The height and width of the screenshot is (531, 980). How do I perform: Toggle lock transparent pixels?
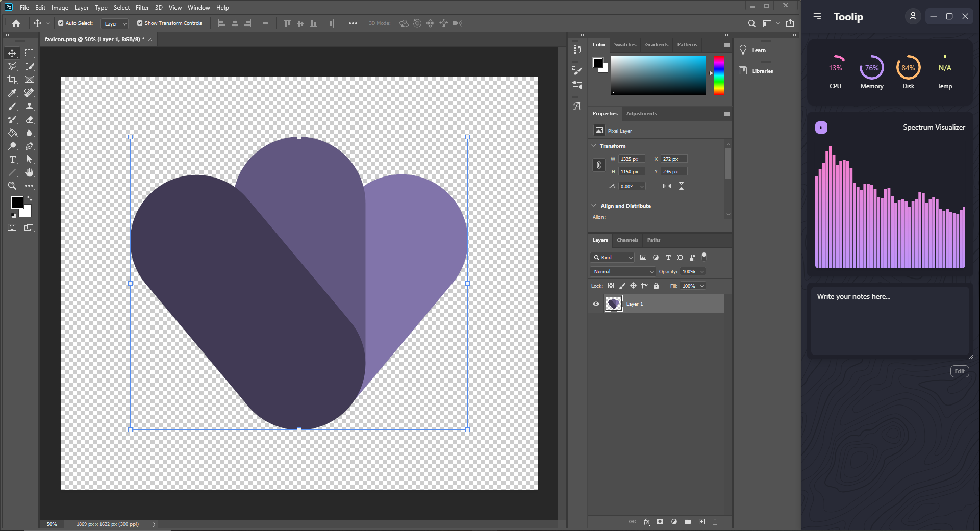[x=611, y=286]
